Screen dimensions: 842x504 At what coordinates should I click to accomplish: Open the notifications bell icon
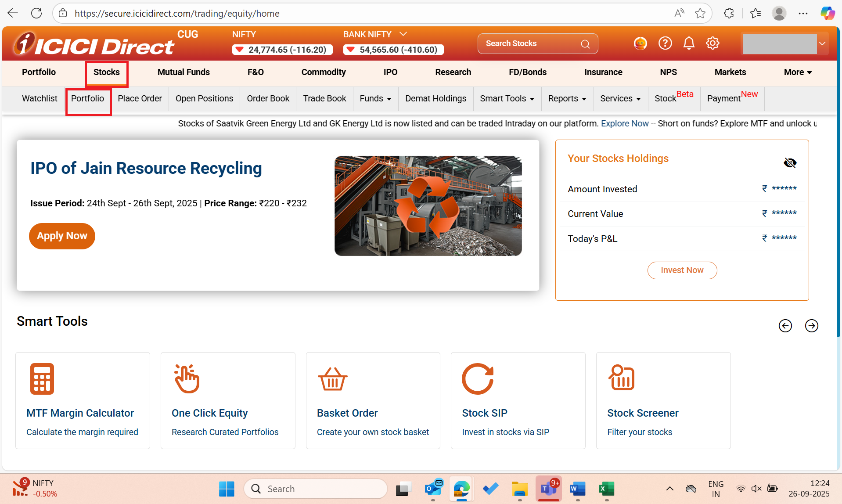pos(689,43)
